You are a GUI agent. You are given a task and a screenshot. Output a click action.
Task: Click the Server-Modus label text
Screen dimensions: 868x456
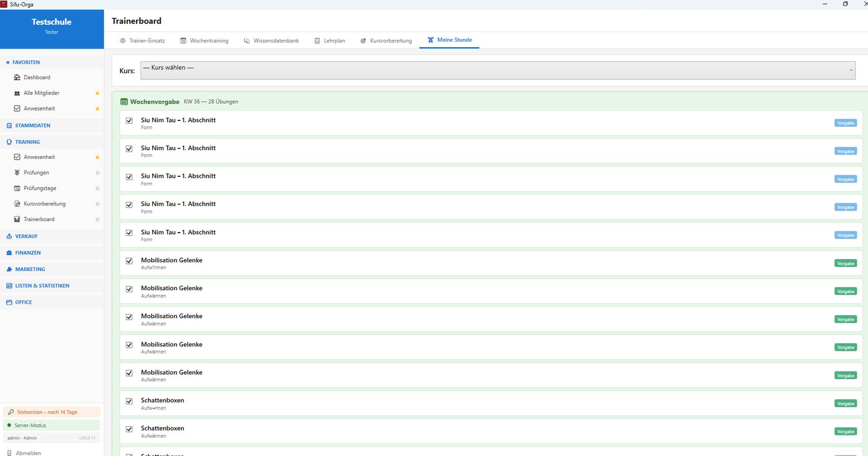(30, 426)
